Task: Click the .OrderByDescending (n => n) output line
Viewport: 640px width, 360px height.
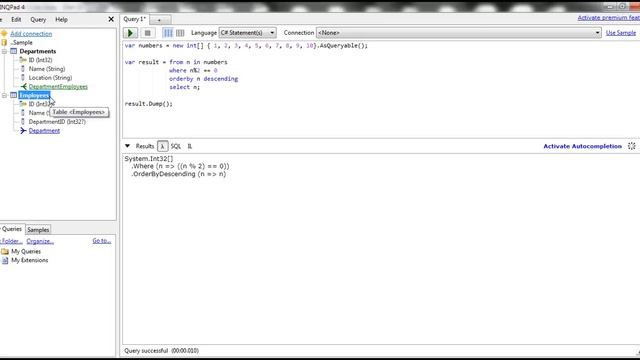Action: pyautogui.click(x=178, y=174)
